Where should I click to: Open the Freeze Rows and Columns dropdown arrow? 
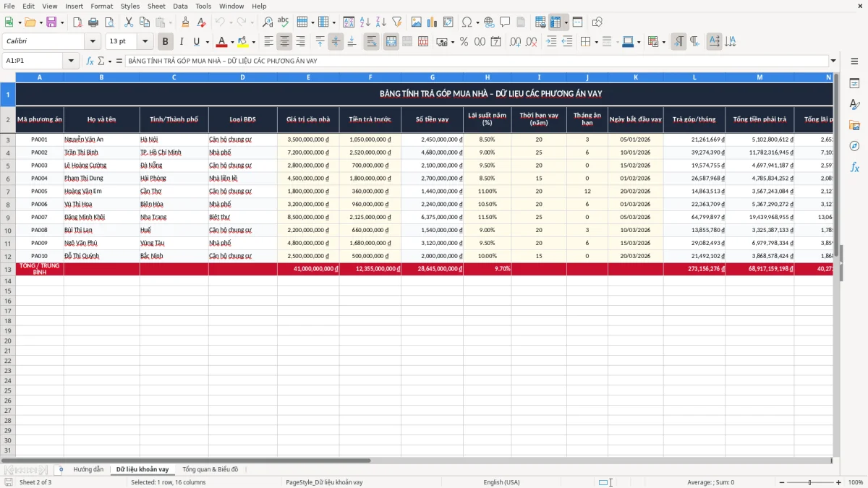coord(566,22)
